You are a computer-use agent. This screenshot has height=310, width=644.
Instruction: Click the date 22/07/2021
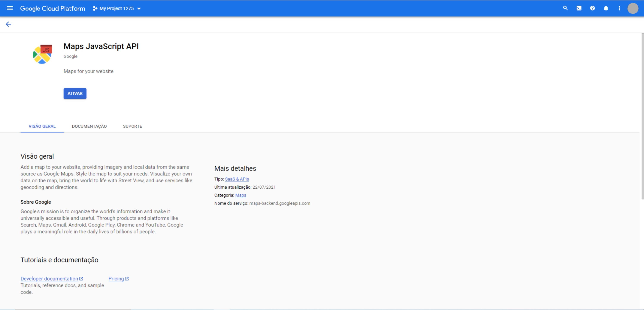pyautogui.click(x=264, y=187)
